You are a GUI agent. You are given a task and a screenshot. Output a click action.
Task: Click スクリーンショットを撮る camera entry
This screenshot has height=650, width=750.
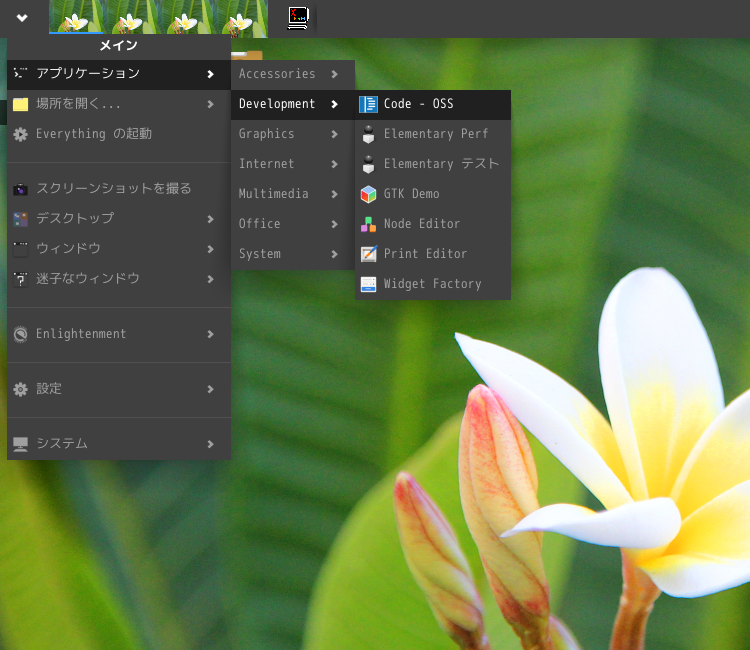[x=113, y=188]
